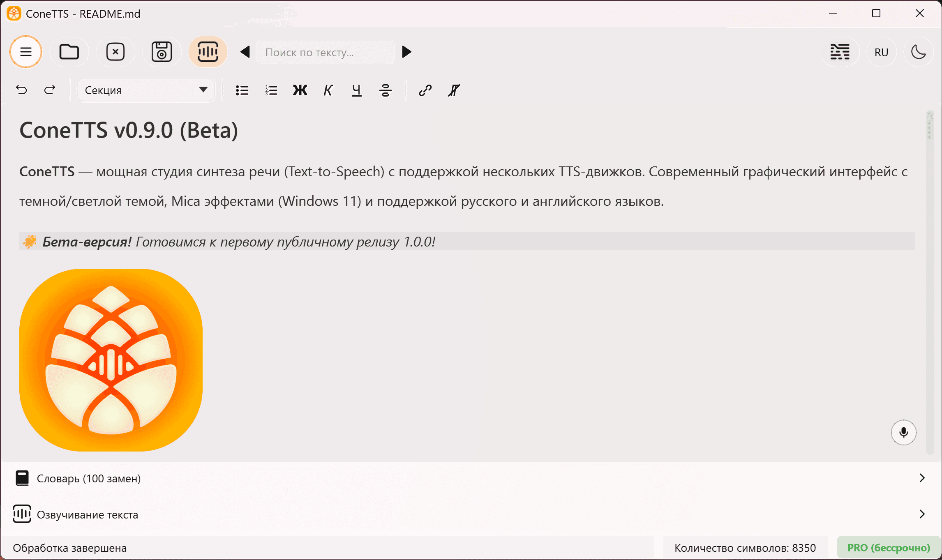
Task: Select the active speech synthesis toolbar icon
Action: 208,52
